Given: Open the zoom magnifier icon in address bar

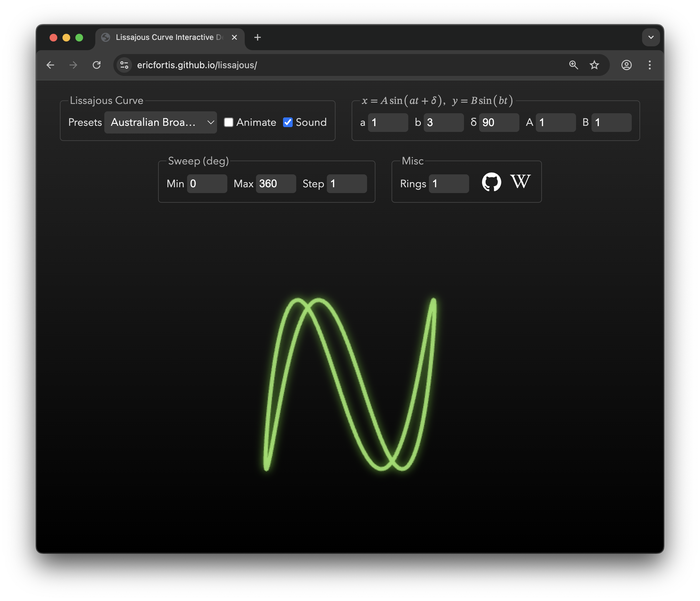Looking at the screenshot, I should tap(573, 65).
